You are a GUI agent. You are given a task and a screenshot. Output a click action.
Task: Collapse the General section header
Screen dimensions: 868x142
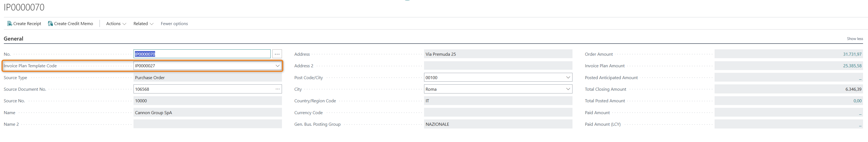pos(14,39)
